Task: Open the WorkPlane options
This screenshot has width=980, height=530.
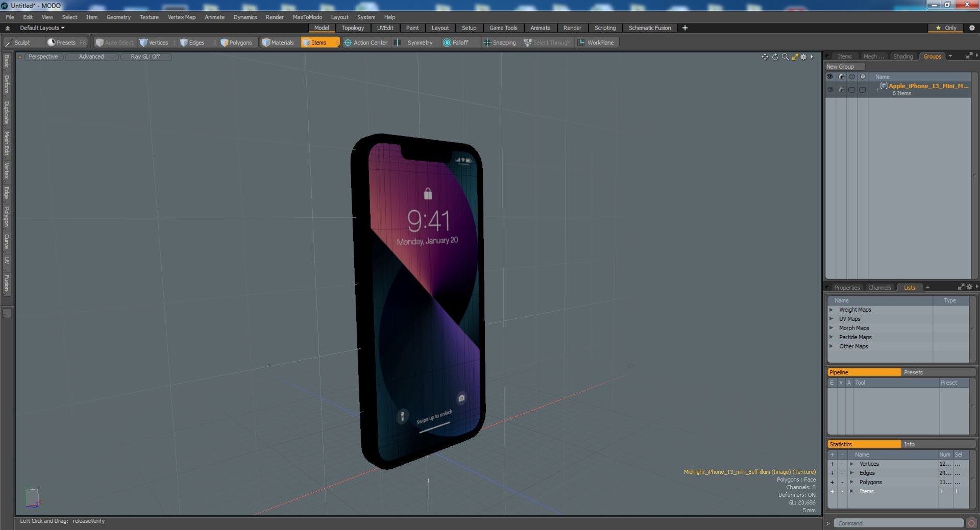Action: tap(596, 42)
